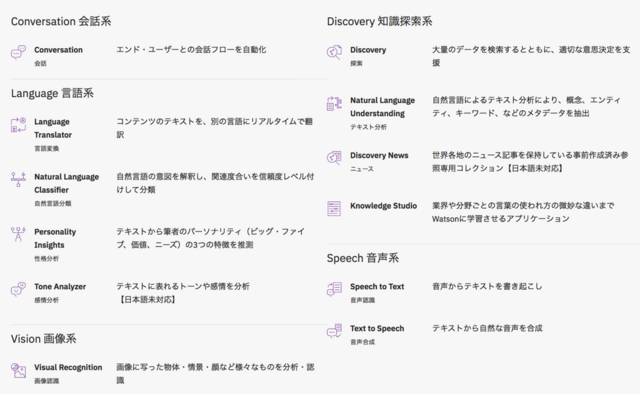640x394 pixels.
Task: Click the 'ニュース' subtitle under Discovery News
Action: 362,169
